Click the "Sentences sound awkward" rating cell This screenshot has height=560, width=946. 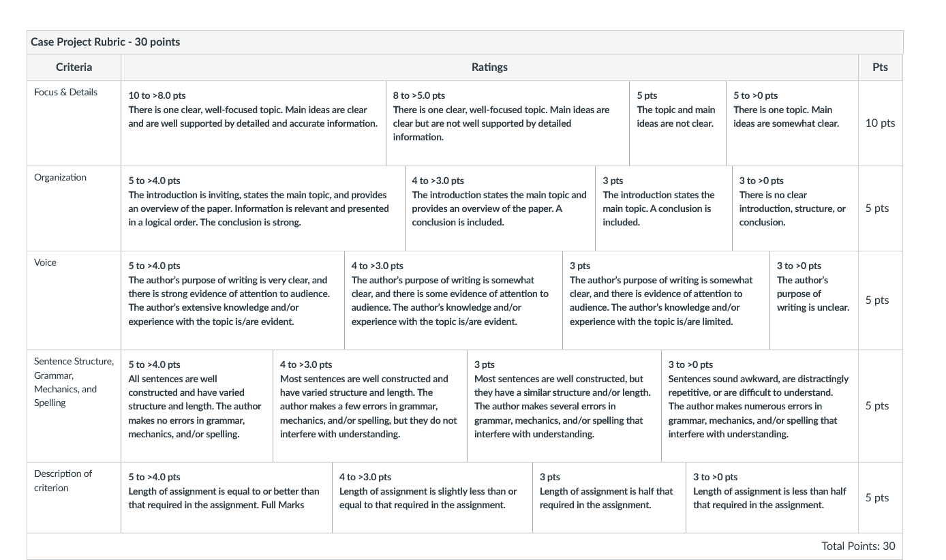click(x=759, y=399)
